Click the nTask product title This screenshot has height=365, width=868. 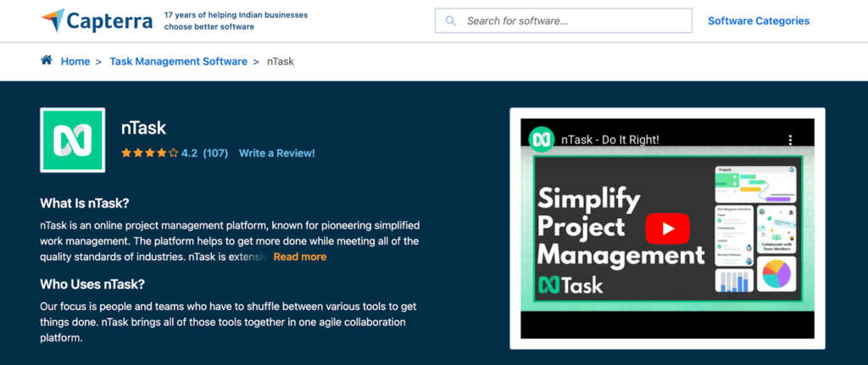click(x=143, y=128)
